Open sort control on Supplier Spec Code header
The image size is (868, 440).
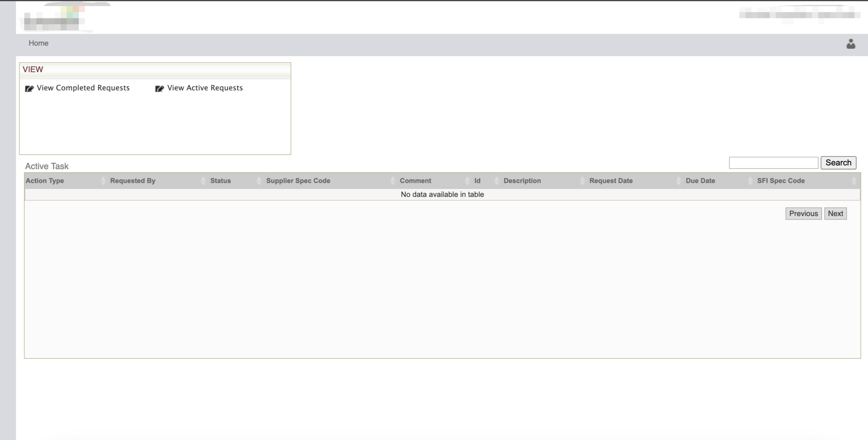(x=393, y=180)
